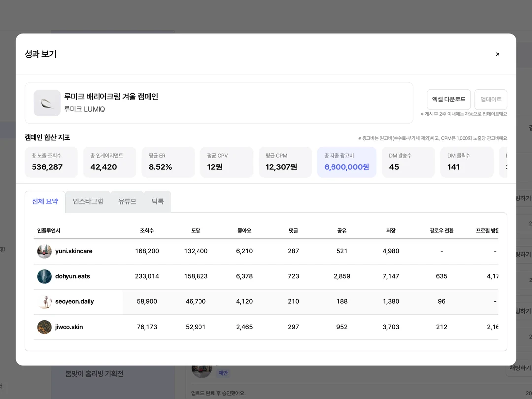532x399 pixels.
Task: Click the reach value 46,700
Action: pyautogui.click(x=196, y=301)
